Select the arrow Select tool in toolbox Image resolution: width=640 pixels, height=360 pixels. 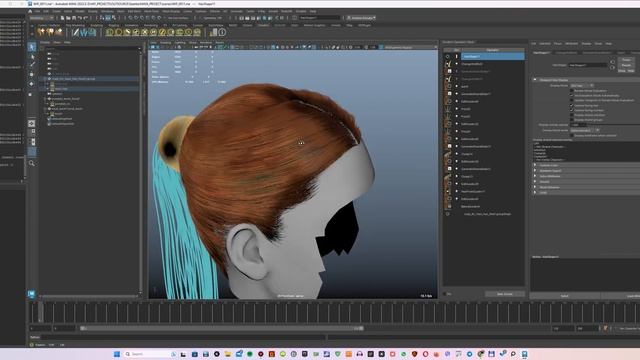pyautogui.click(x=32, y=47)
